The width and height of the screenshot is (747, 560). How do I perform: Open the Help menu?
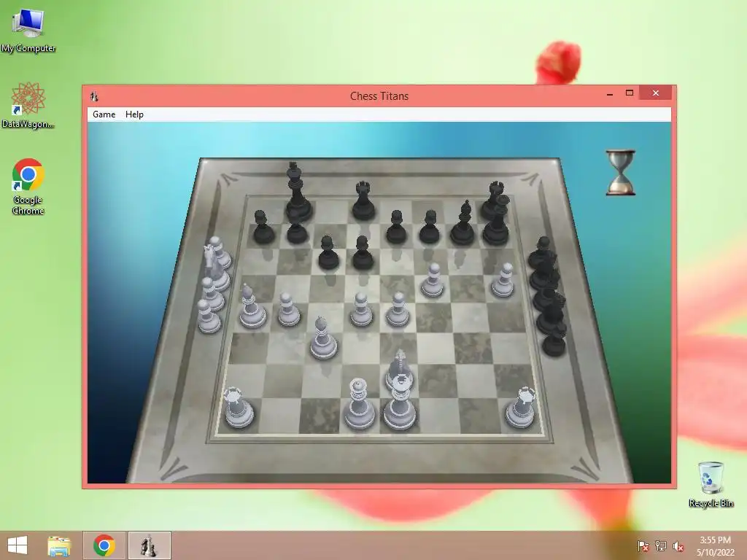pyautogui.click(x=134, y=114)
